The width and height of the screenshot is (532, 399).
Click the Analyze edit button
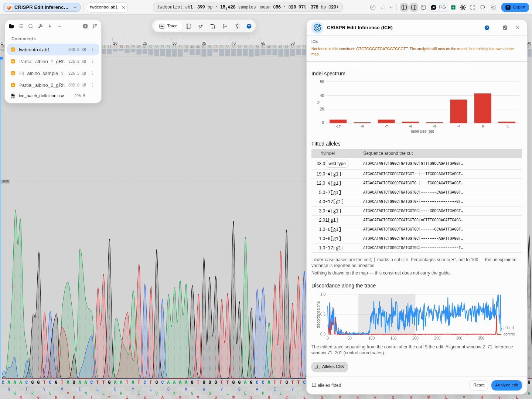coord(507,385)
